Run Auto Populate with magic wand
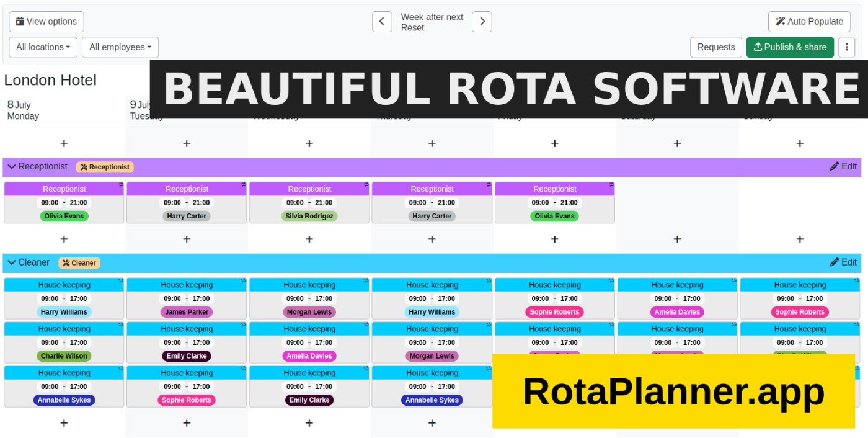Screen dimensions: 868x438 tap(809, 21)
